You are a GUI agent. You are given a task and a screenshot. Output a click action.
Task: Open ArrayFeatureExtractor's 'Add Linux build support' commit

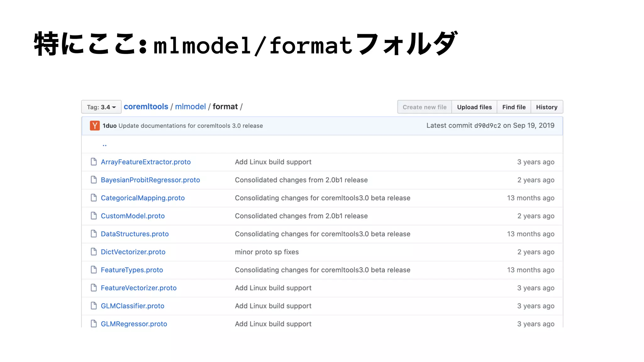[273, 162]
